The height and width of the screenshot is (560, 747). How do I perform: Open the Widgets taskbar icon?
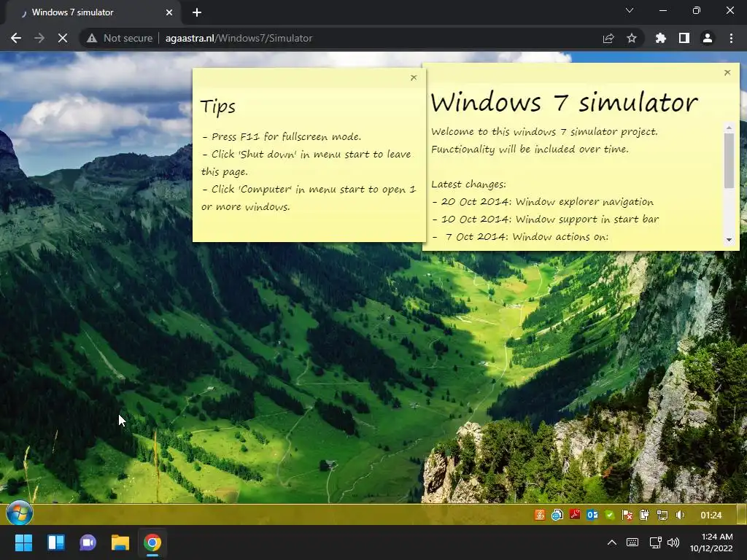(55, 542)
